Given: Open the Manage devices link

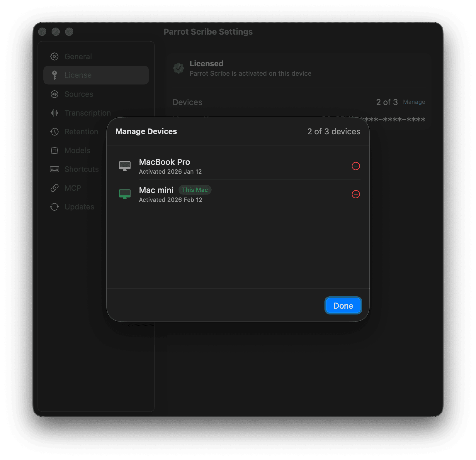Looking at the screenshot, I should pyautogui.click(x=414, y=102).
